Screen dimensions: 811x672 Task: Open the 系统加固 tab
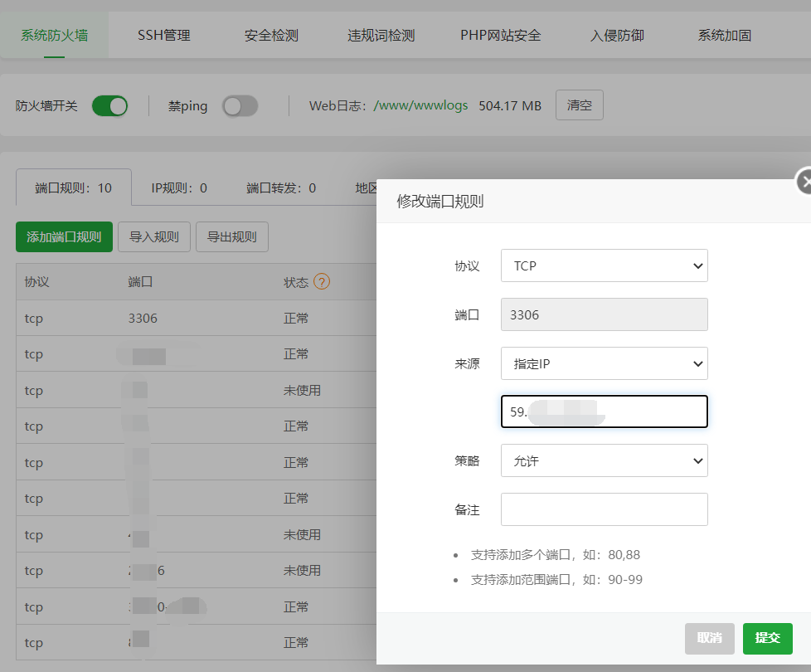(724, 36)
